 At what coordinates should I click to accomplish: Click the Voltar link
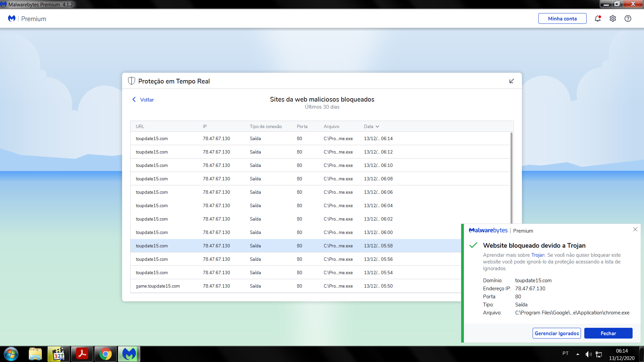coord(147,100)
